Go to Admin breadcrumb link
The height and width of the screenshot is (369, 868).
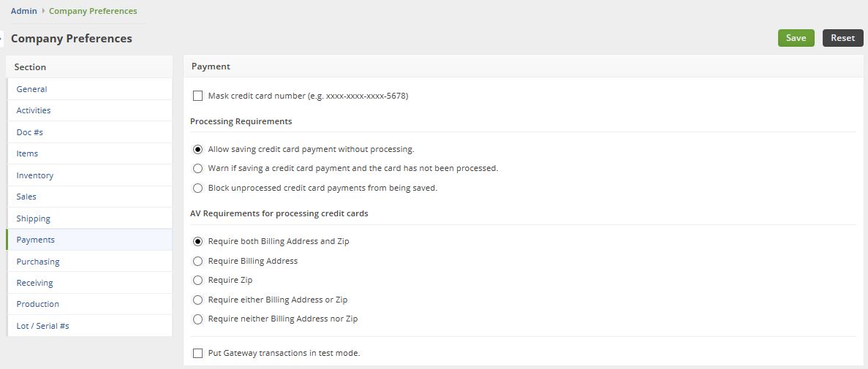pos(23,11)
